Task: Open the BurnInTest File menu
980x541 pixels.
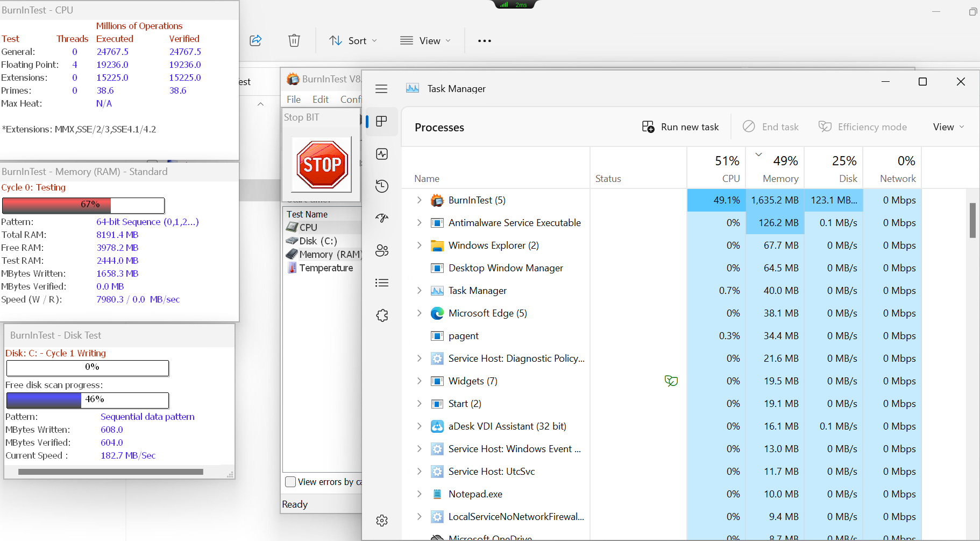Action: click(294, 100)
